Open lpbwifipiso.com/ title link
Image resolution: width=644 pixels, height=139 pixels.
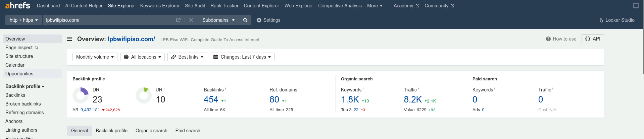click(x=131, y=39)
